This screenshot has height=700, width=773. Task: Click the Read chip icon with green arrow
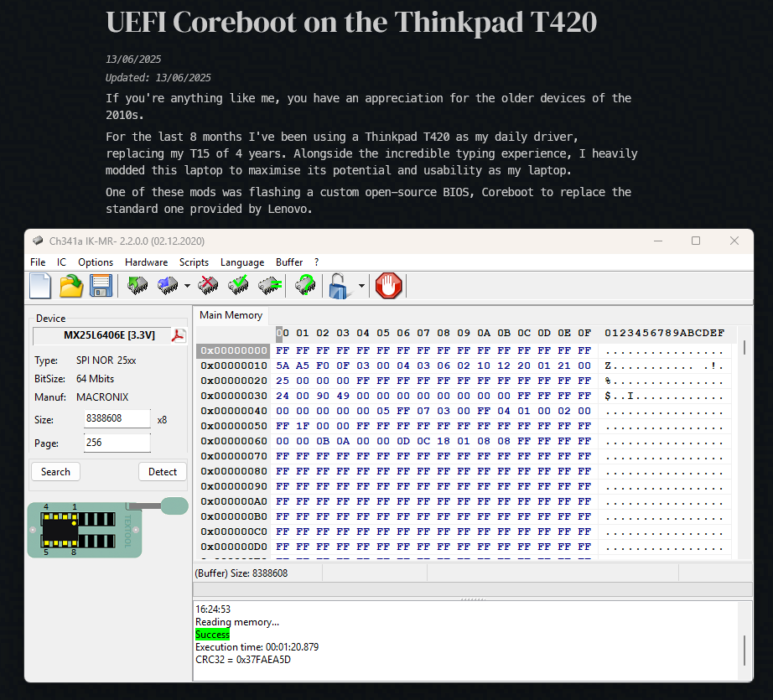137,285
